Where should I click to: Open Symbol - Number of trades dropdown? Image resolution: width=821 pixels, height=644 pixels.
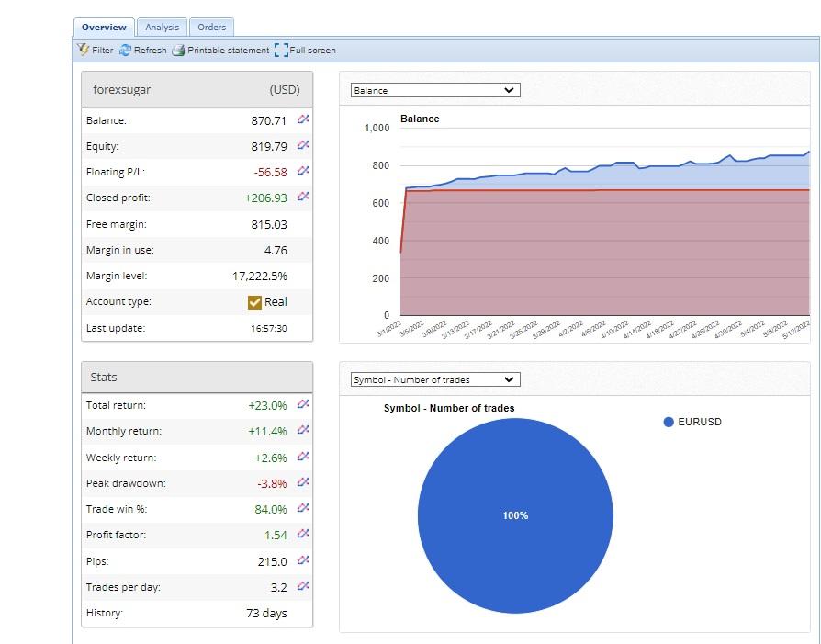click(x=435, y=379)
